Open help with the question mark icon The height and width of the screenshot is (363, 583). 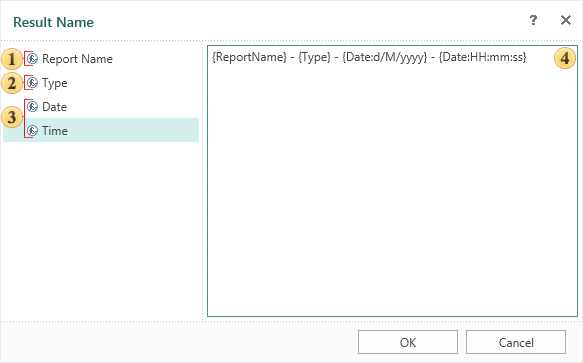(533, 20)
